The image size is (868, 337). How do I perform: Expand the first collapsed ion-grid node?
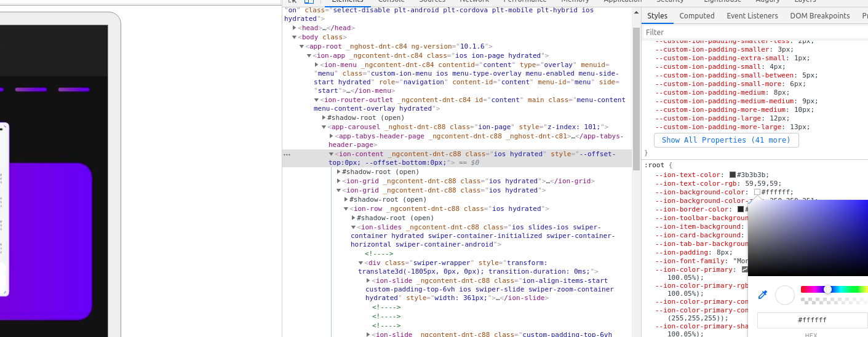click(339, 181)
